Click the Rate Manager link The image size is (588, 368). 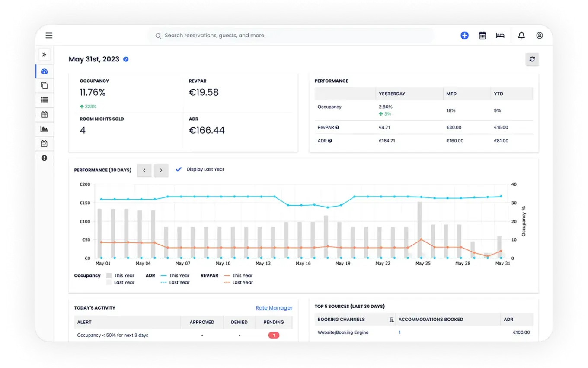274,308
